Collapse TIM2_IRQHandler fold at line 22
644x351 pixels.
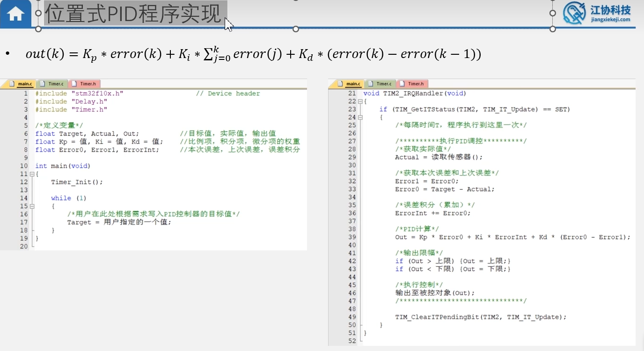(360, 102)
